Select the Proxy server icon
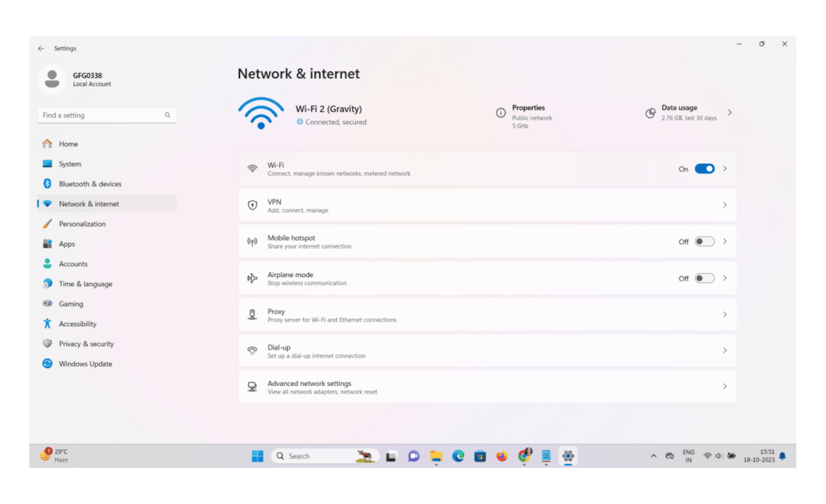 pyautogui.click(x=253, y=314)
